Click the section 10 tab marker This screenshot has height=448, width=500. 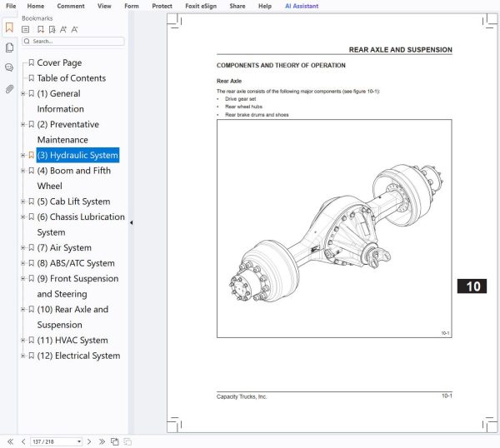point(472,286)
